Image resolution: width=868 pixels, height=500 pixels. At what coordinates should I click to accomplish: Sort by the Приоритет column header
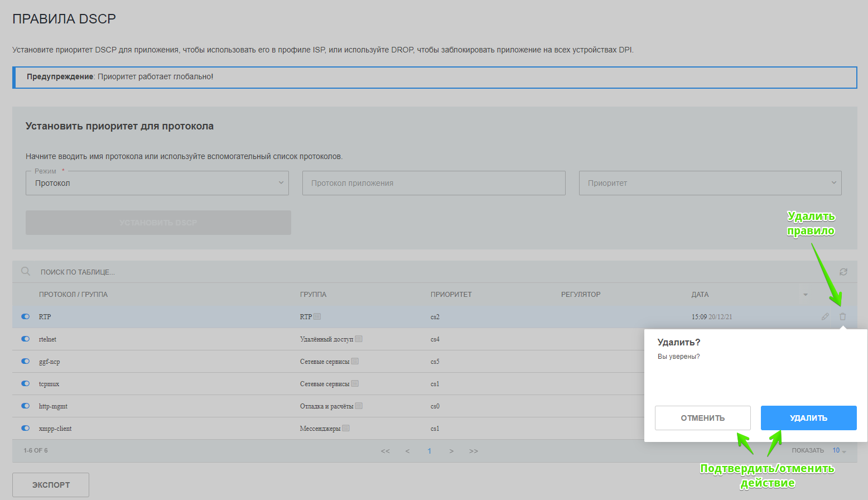[451, 294]
